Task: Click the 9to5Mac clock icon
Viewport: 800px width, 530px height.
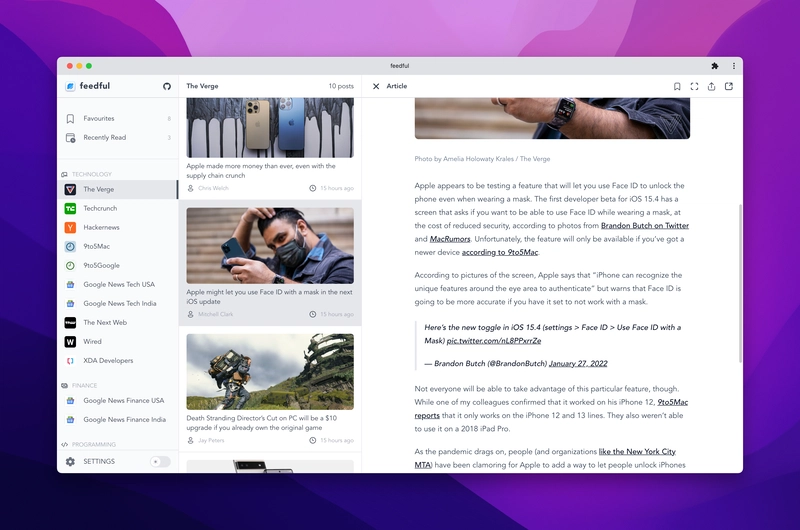Action: click(70, 246)
